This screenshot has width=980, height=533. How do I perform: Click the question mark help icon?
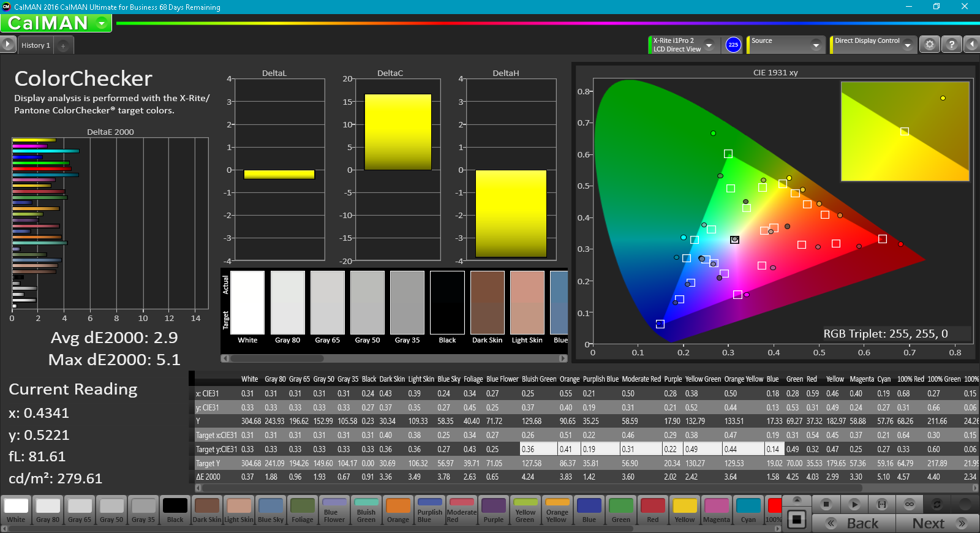click(951, 45)
